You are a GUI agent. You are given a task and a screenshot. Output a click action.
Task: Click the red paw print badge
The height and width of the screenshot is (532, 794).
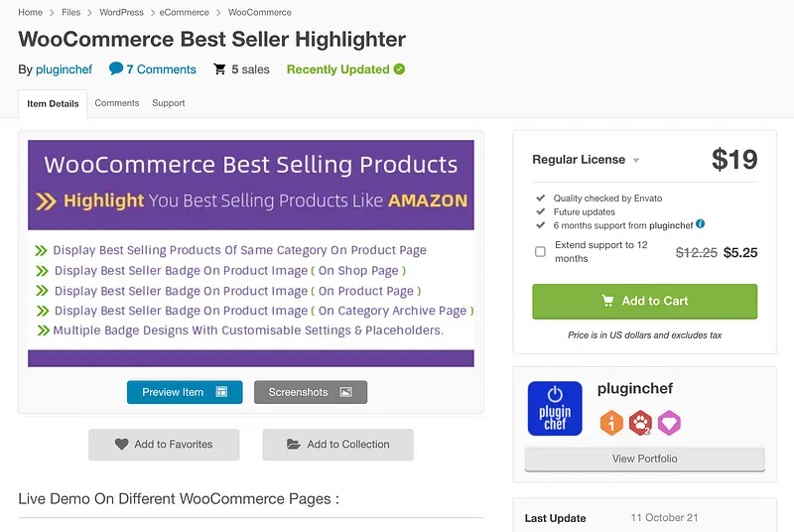coord(640,424)
